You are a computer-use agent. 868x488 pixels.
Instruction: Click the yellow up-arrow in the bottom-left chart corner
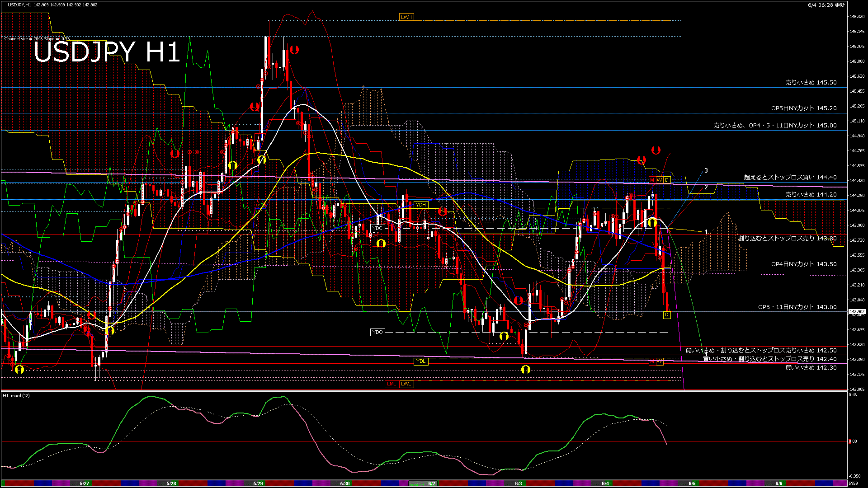coord(19,370)
